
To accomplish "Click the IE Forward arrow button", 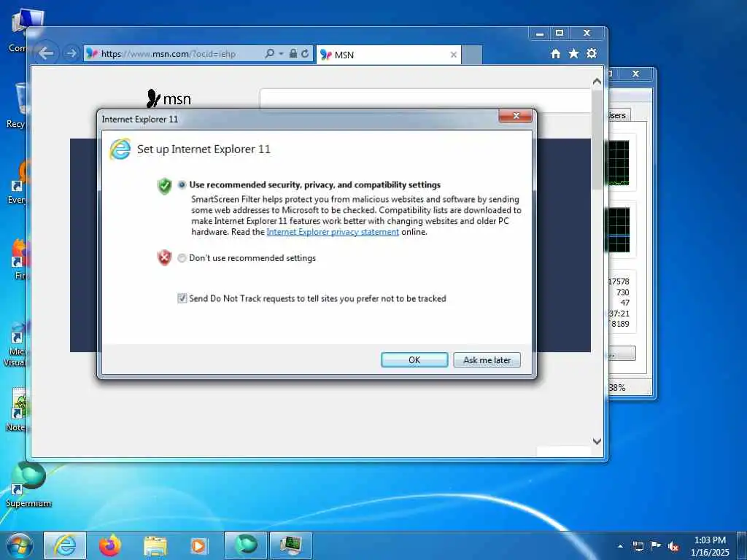I will click(x=71, y=53).
